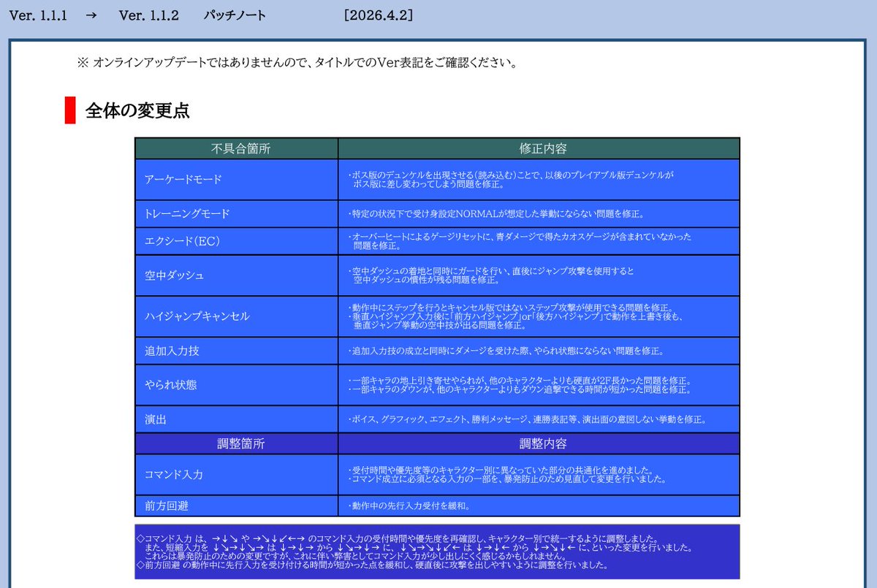Screen dimensions: 877x588
Task: Click the 'パッチノート' header label
Action: [235, 15]
